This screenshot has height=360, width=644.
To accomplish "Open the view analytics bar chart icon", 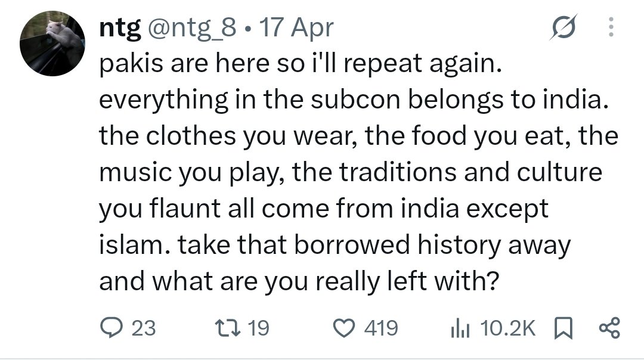I will tap(460, 329).
